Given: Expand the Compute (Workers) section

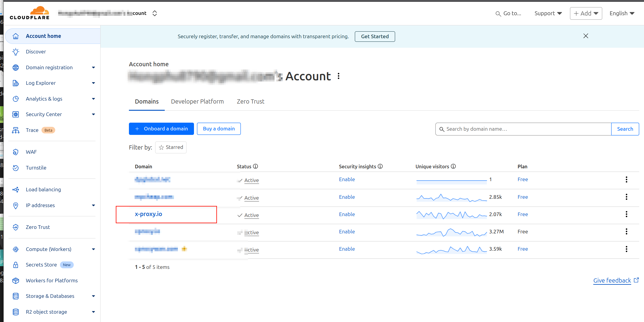Looking at the screenshot, I should point(93,249).
